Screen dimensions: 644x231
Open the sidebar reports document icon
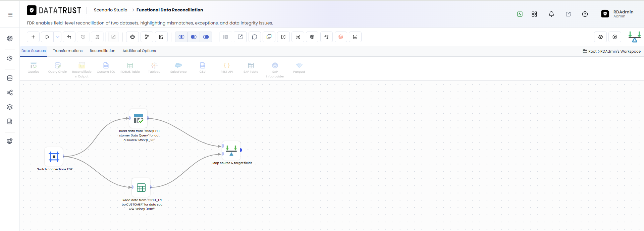(x=10, y=121)
